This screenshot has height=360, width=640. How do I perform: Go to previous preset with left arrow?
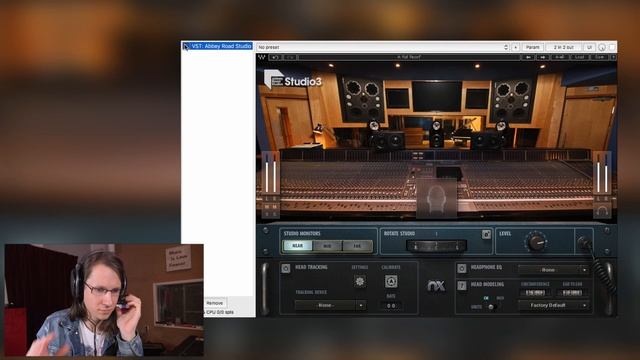pyautogui.click(x=528, y=58)
